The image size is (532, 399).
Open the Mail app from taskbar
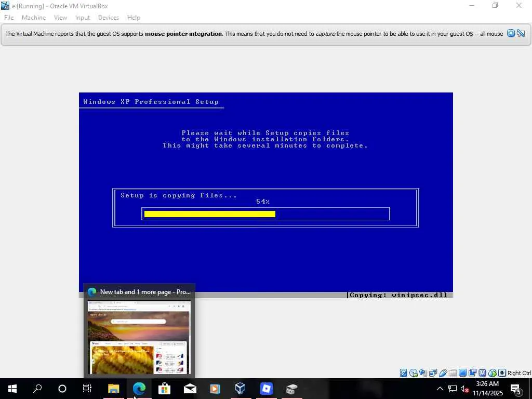190,389
